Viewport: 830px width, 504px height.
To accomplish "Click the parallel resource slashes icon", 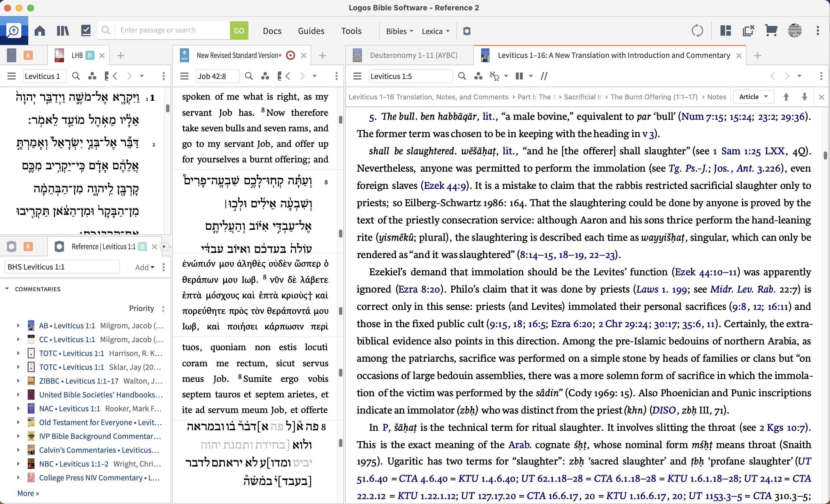I will click(544, 76).
